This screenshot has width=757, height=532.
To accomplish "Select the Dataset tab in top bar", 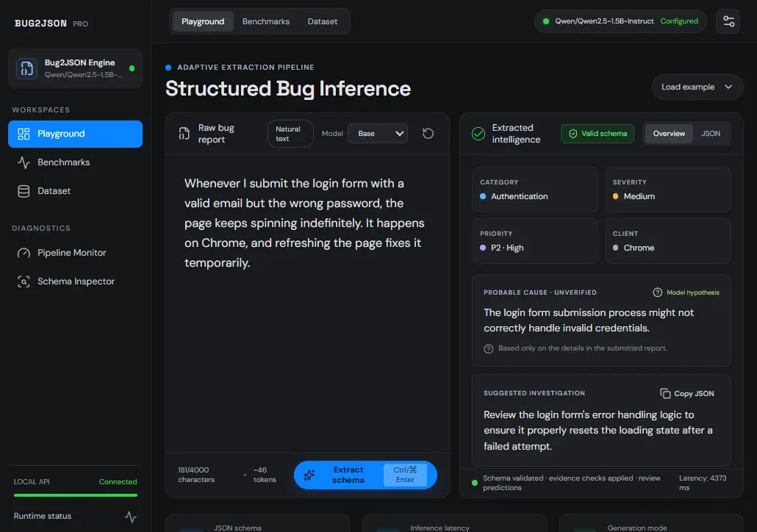I will click(x=323, y=21).
